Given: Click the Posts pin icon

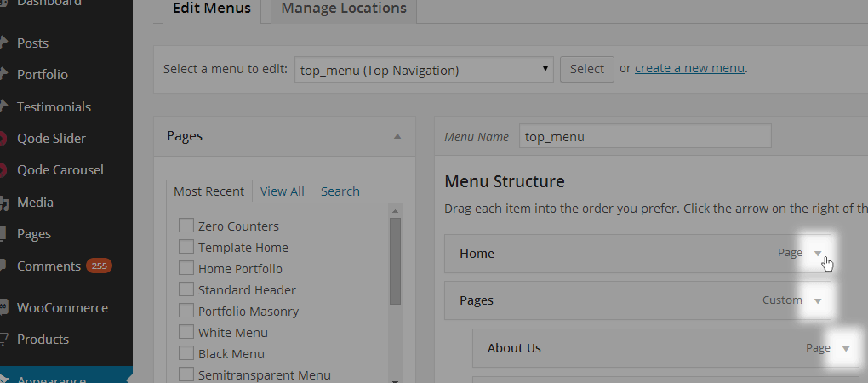Looking at the screenshot, I should (3, 43).
